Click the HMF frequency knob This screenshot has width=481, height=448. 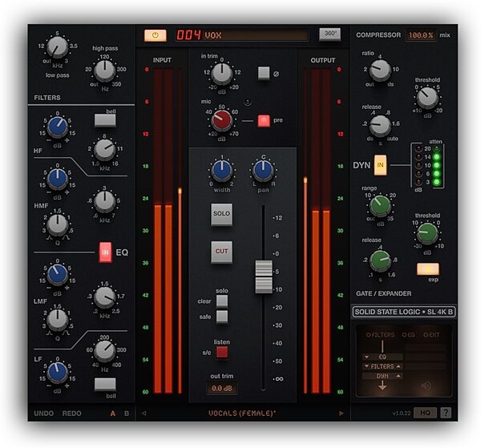(x=104, y=202)
